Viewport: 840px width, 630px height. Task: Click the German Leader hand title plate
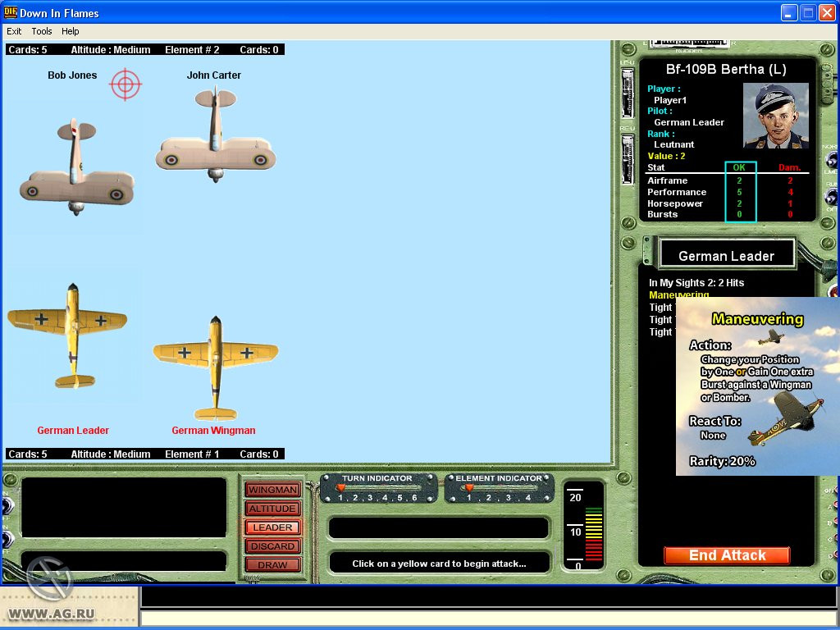click(x=727, y=256)
